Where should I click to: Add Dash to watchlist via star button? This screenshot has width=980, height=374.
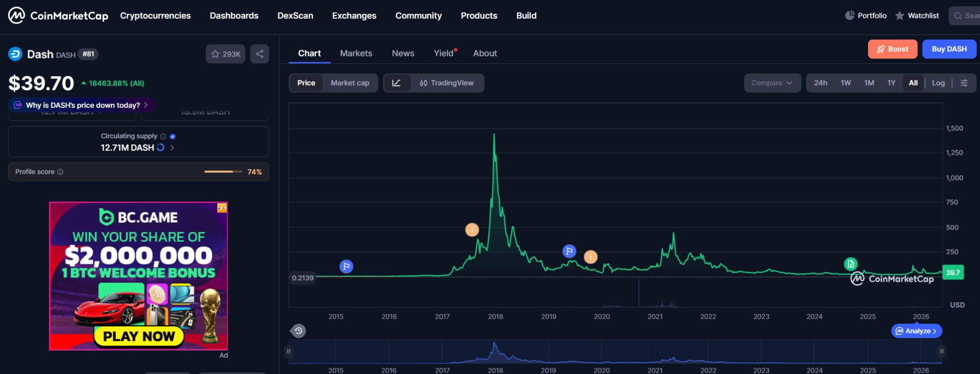(x=225, y=54)
